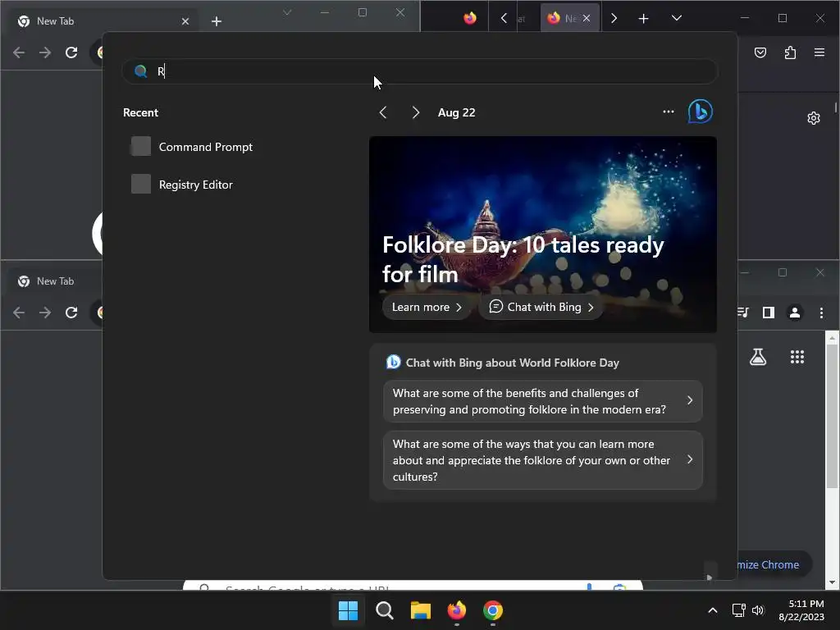840x630 pixels.
Task: Go to next day in search highlights
Action: (415, 112)
